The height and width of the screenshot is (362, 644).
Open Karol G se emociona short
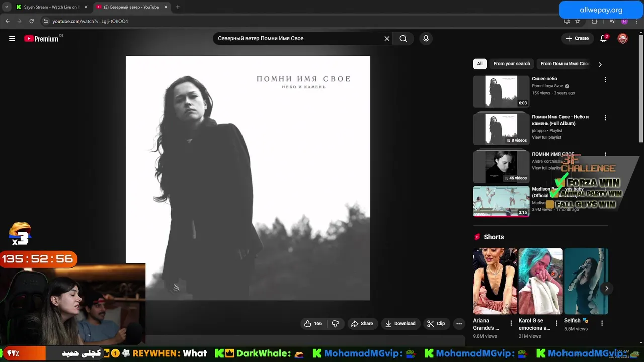pos(540,281)
